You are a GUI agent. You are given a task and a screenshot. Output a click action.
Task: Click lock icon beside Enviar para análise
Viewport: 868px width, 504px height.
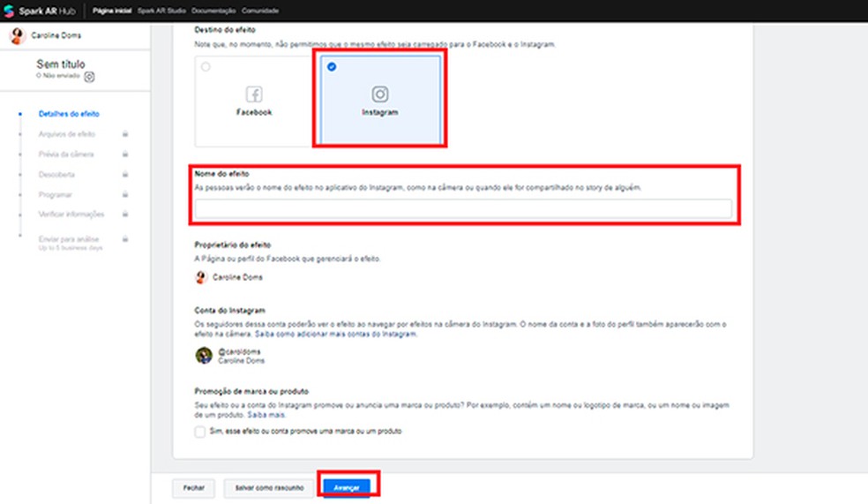[125, 239]
